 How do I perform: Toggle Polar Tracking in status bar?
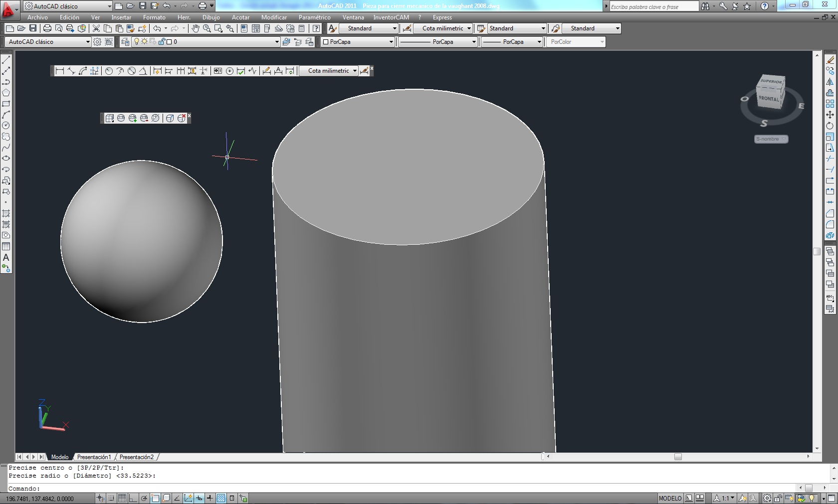[144, 498]
